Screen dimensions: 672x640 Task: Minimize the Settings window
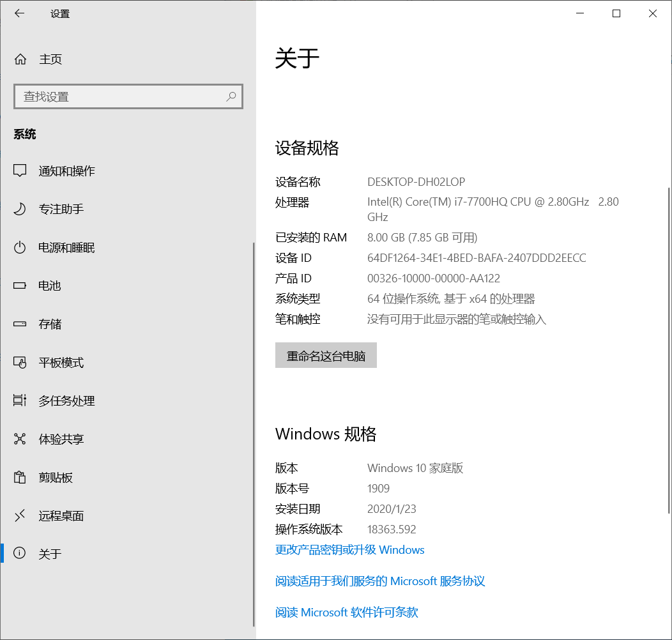580,13
